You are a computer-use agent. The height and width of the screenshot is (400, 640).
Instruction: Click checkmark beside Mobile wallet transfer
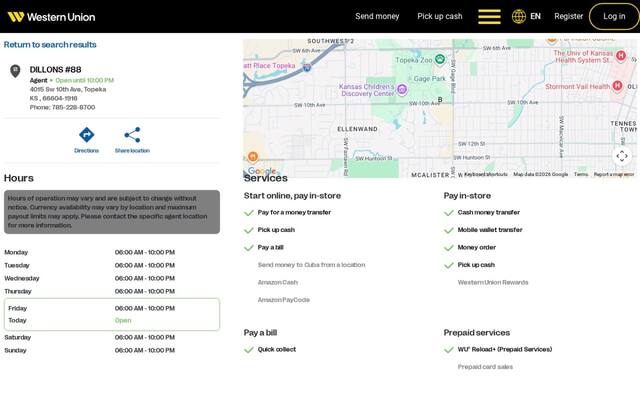coord(449,230)
